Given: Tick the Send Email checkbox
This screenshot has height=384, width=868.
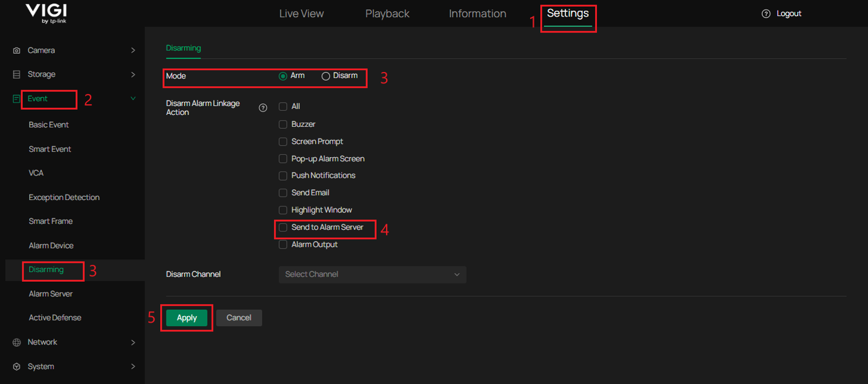Looking at the screenshot, I should [283, 193].
